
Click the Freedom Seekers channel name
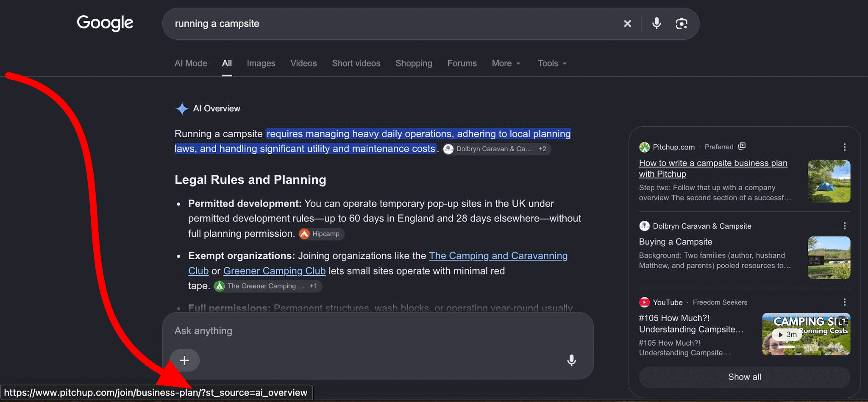point(720,302)
